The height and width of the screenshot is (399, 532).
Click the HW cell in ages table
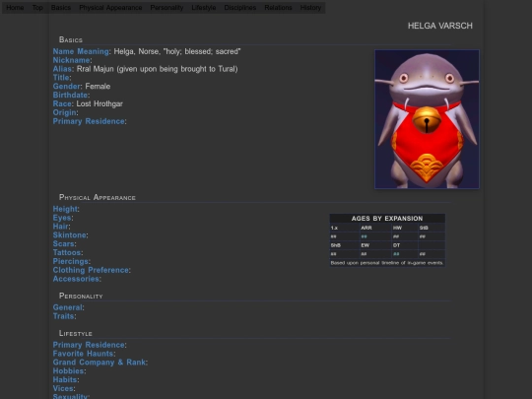pos(405,228)
